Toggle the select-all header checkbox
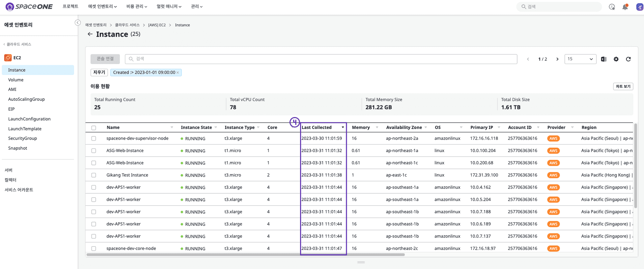The width and height of the screenshot is (644, 269). 94,128
